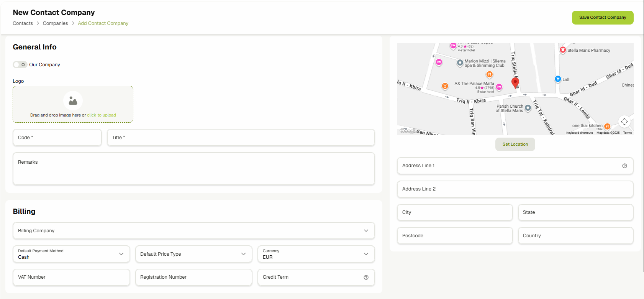The height and width of the screenshot is (299, 644).
Task: Navigate to Companies breadcrumb
Action: point(55,23)
